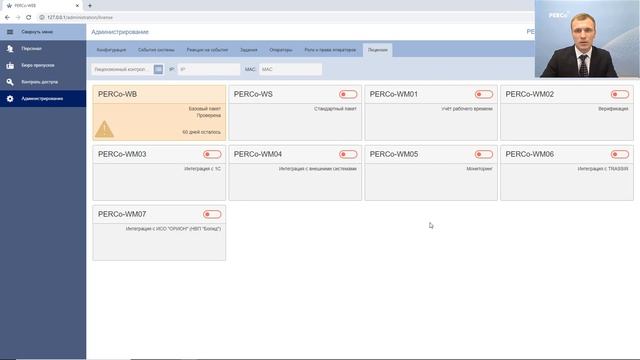Open the Операторы tab
The height and width of the screenshot is (360, 640).
click(281, 50)
